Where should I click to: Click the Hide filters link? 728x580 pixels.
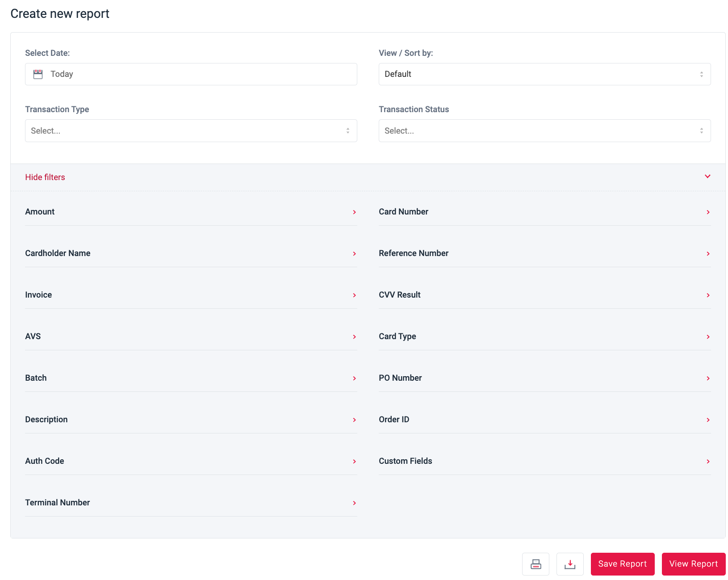point(45,177)
